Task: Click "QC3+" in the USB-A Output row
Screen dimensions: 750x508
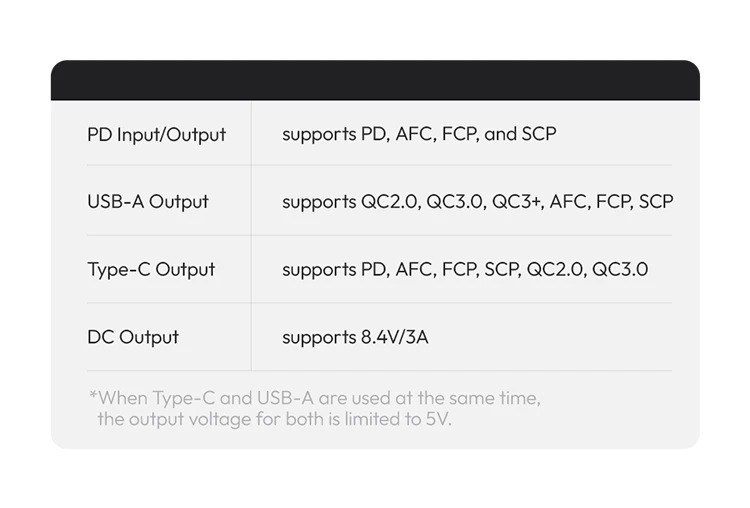Action: pyautogui.click(x=517, y=202)
